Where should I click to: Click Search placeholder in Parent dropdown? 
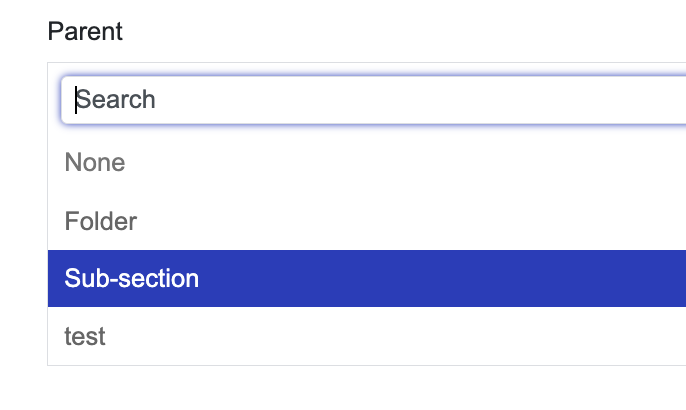click(117, 100)
